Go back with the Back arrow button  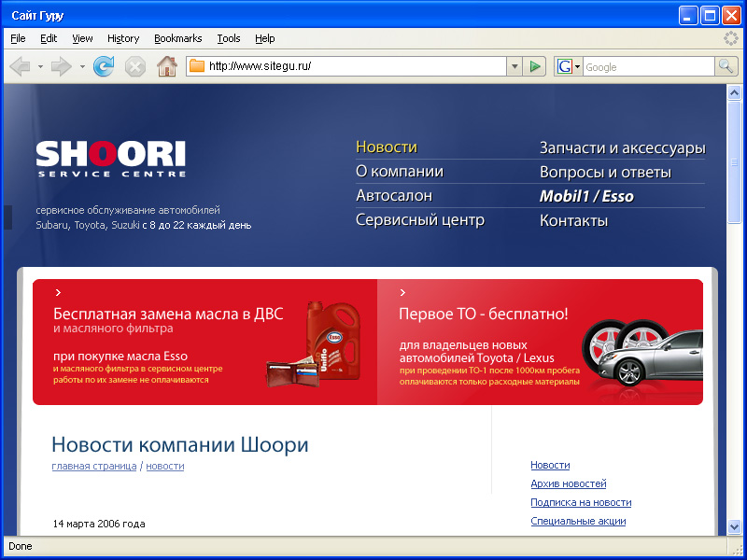pyautogui.click(x=20, y=66)
